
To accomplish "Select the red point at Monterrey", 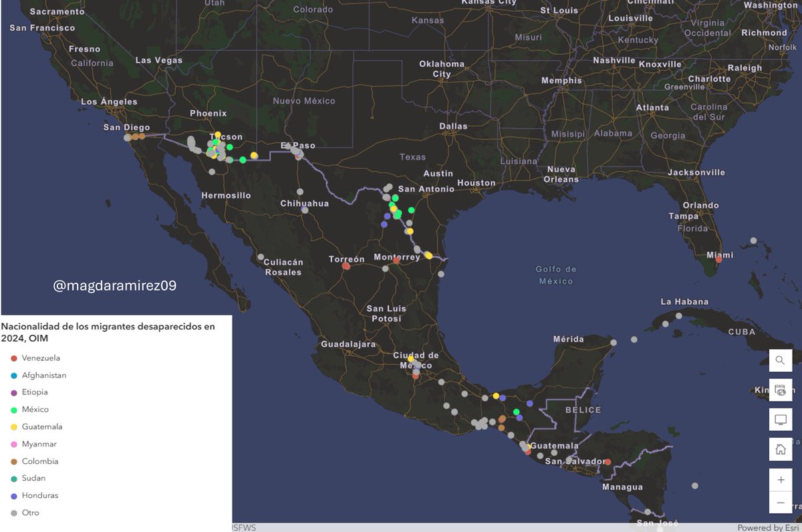I will click(396, 261).
